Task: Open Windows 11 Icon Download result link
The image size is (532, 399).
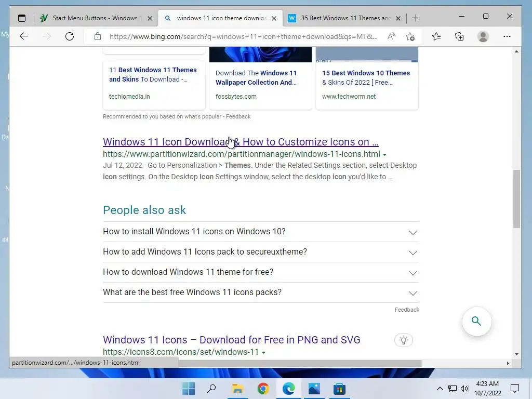Action: pyautogui.click(x=241, y=142)
